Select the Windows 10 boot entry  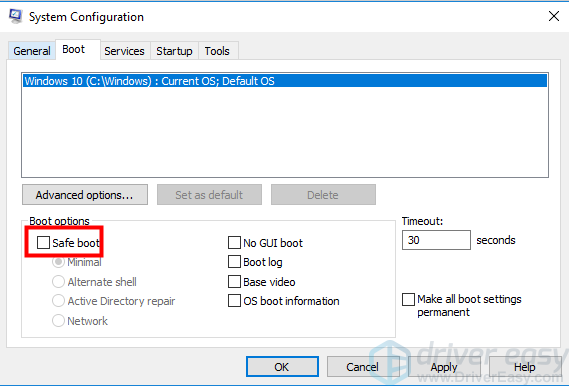pyautogui.click(x=285, y=81)
